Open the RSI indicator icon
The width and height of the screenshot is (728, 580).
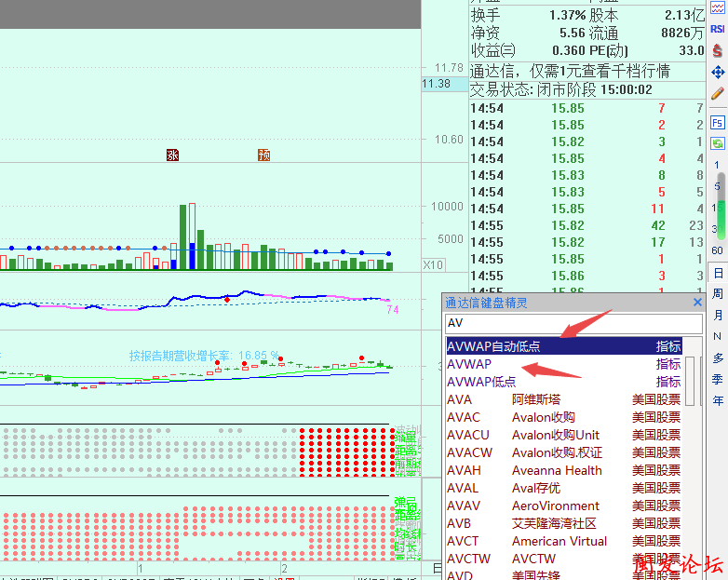(718, 29)
